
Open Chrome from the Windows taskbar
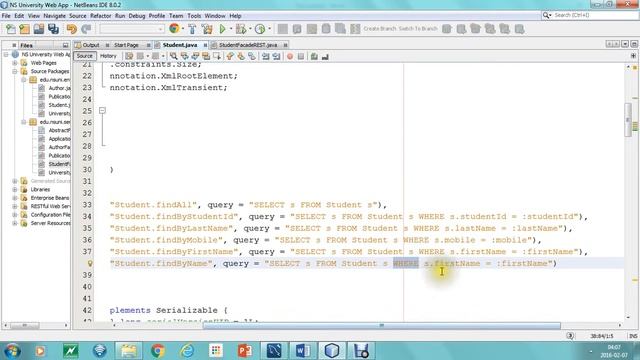tap(158, 351)
